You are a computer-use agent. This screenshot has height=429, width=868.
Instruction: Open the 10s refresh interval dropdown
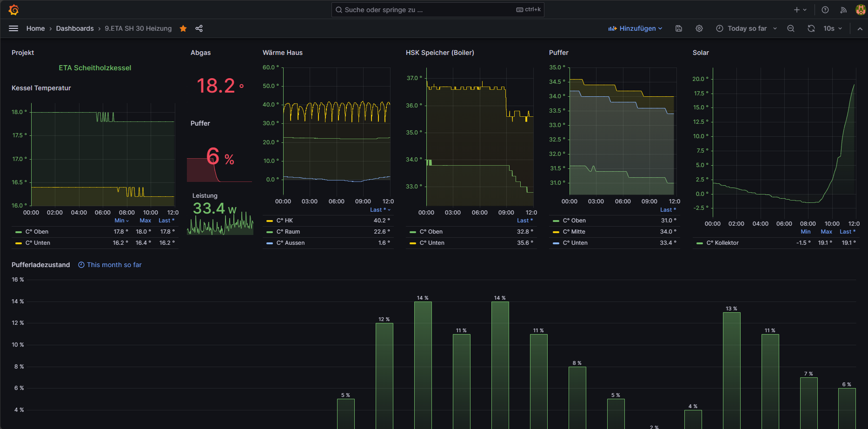(x=833, y=28)
